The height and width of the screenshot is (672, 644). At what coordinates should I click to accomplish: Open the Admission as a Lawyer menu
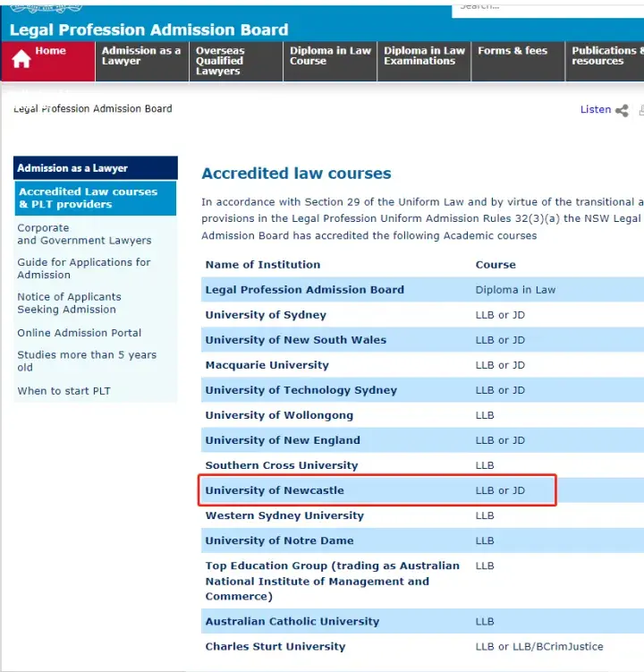142,61
